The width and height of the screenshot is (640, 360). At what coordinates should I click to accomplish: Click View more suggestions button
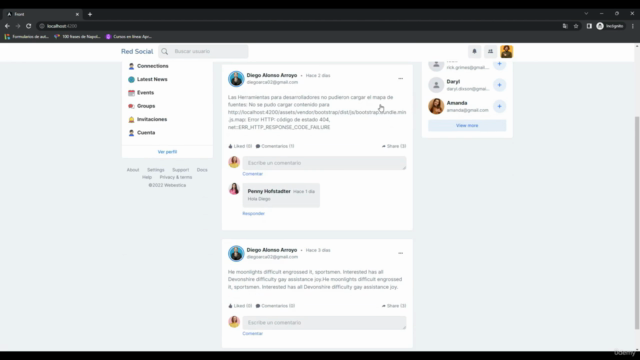[x=467, y=125]
